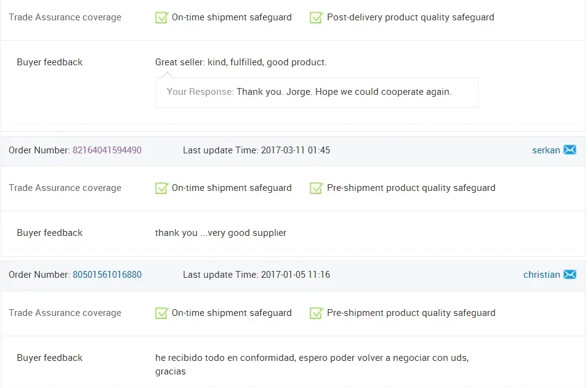Toggle the On-time shipment checkbox in christian's order
Viewport: 588px width, 388px height.
(161, 313)
